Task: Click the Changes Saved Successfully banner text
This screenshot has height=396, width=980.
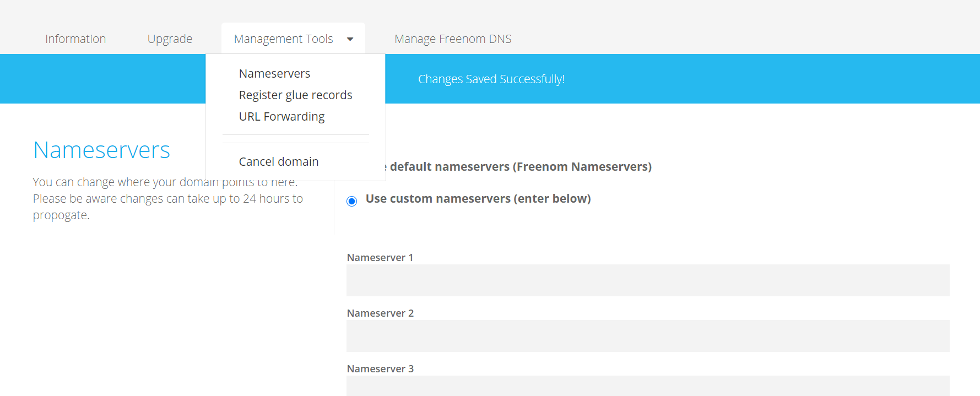Action: point(491,79)
